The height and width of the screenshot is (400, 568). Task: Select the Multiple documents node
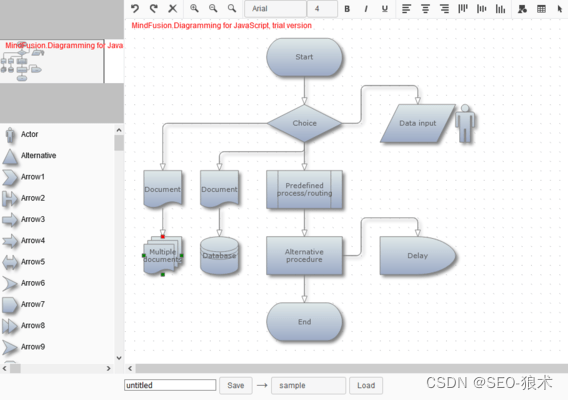(163, 256)
